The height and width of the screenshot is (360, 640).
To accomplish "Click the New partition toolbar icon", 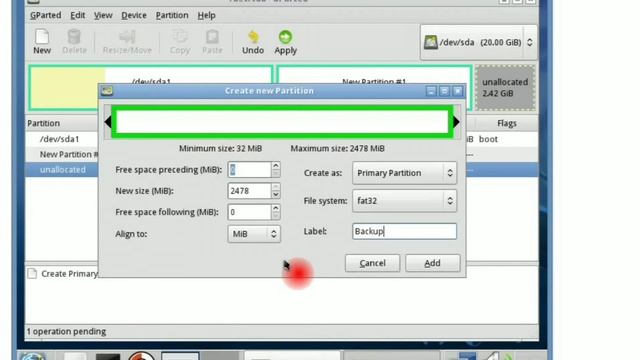I will coord(42,42).
